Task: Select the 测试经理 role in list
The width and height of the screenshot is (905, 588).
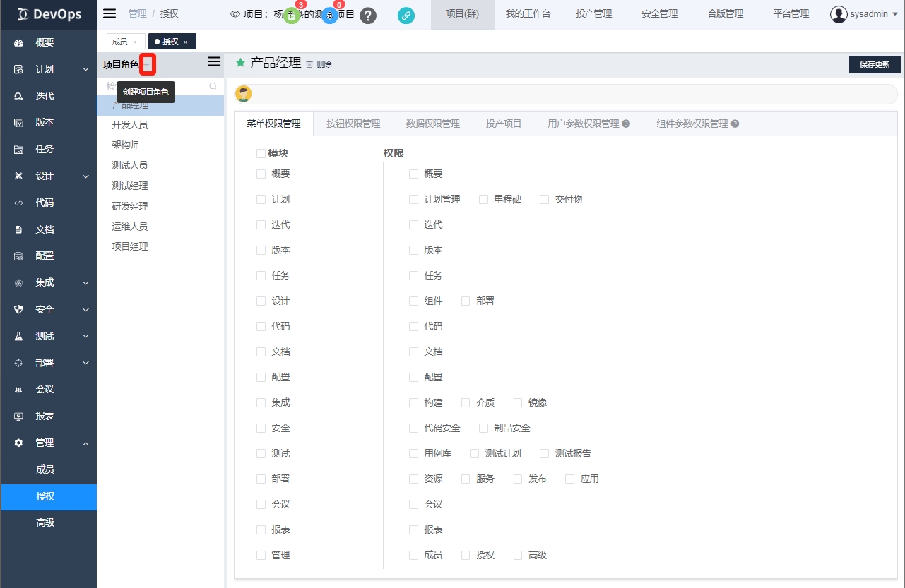Action: point(130,186)
